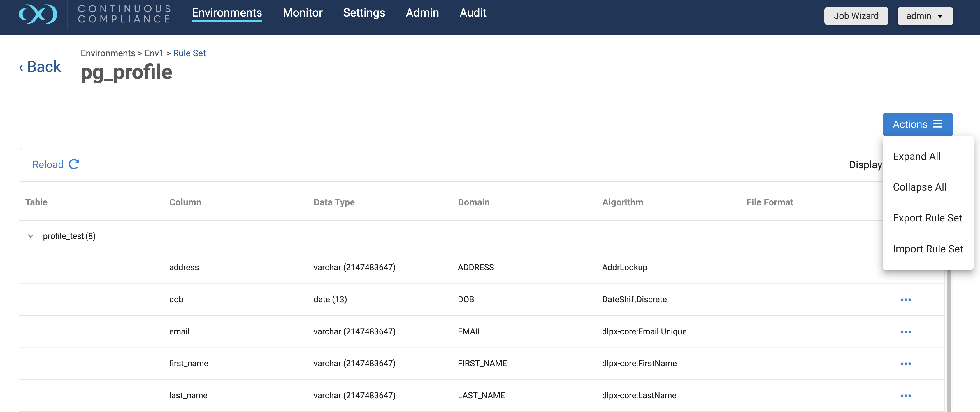Launch the Job Wizard

tap(856, 16)
